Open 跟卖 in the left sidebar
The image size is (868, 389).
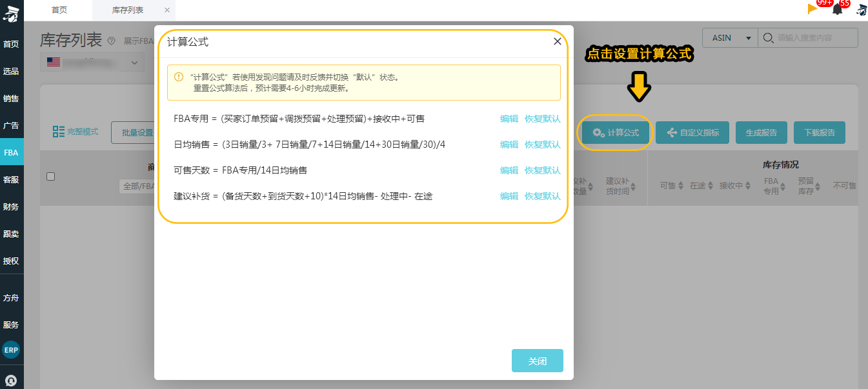pyautogui.click(x=12, y=234)
